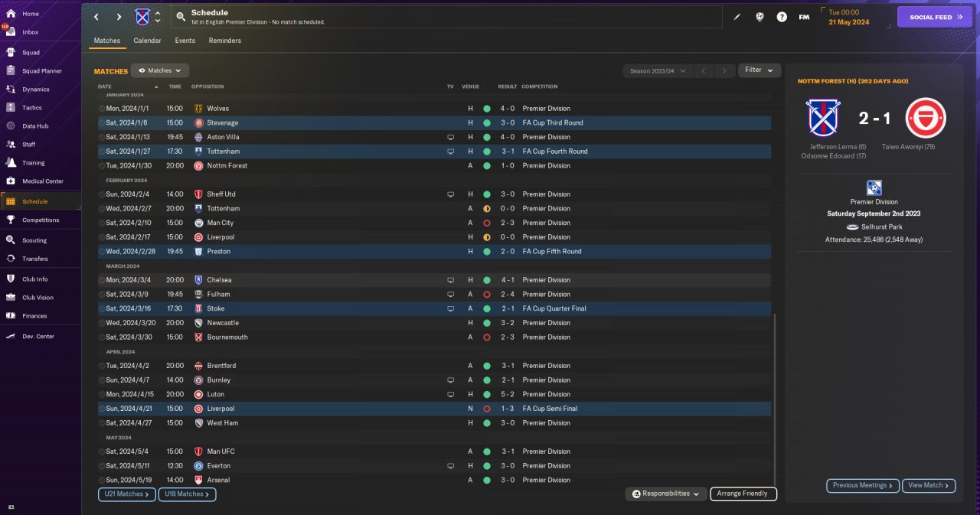The image size is (980, 515).
Task: Open U21 Matches
Action: (x=126, y=494)
